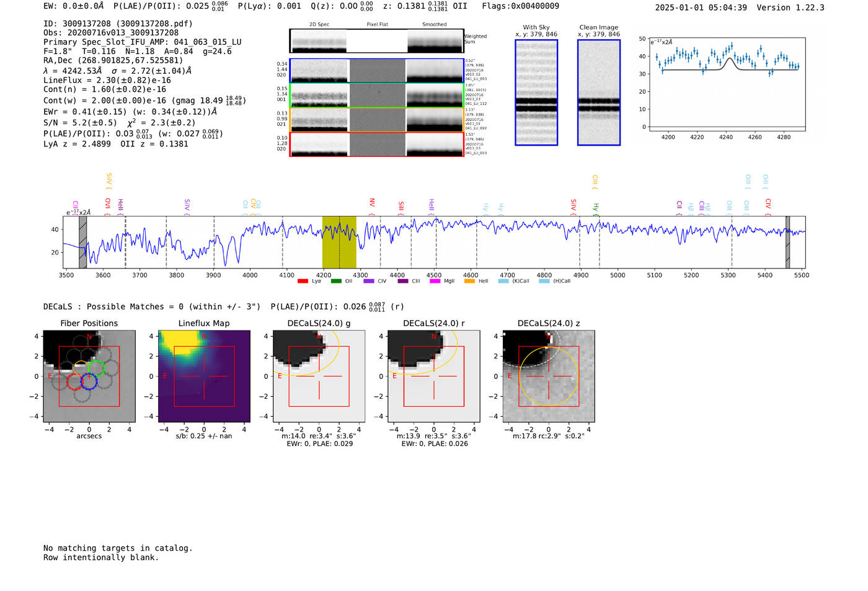The image size is (868, 591).
Task: Open the DECaLS z-band cutout
Action: (549, 376)
